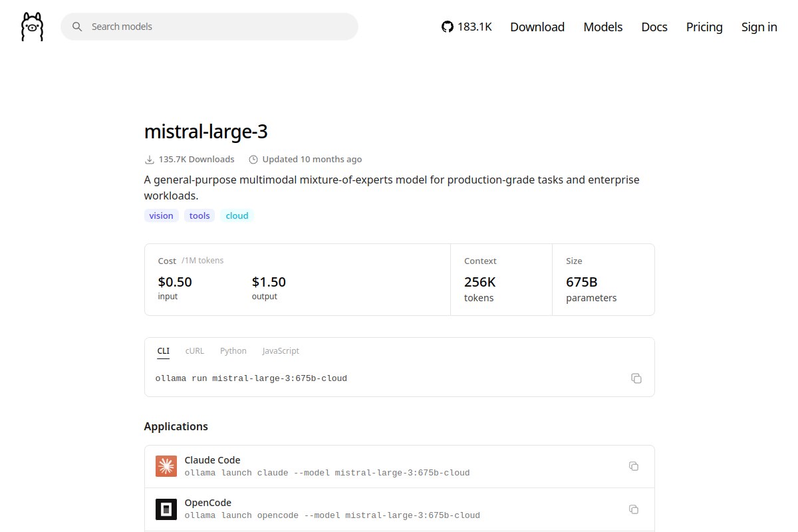Screen dimensions: 798x532
Task: Click the search magnifier icon
Action: [77, 27]
